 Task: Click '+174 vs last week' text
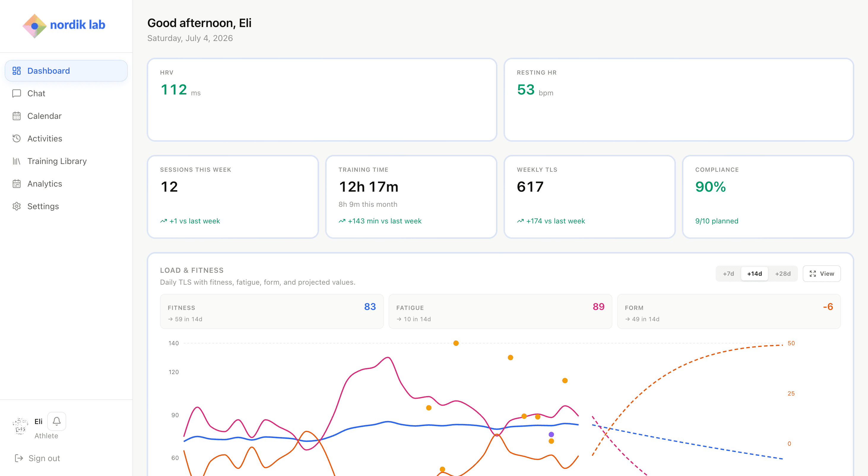pyautogui.click(x=555, y=221)
